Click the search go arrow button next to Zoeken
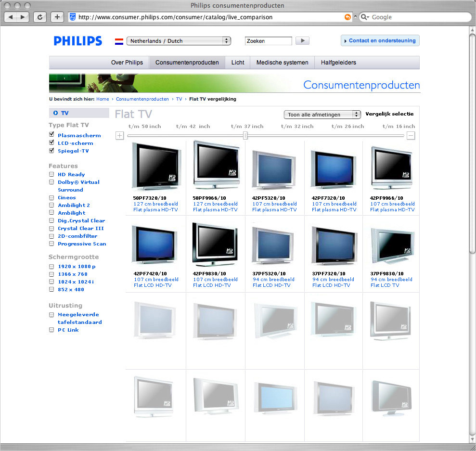 [x=302, y=40]
